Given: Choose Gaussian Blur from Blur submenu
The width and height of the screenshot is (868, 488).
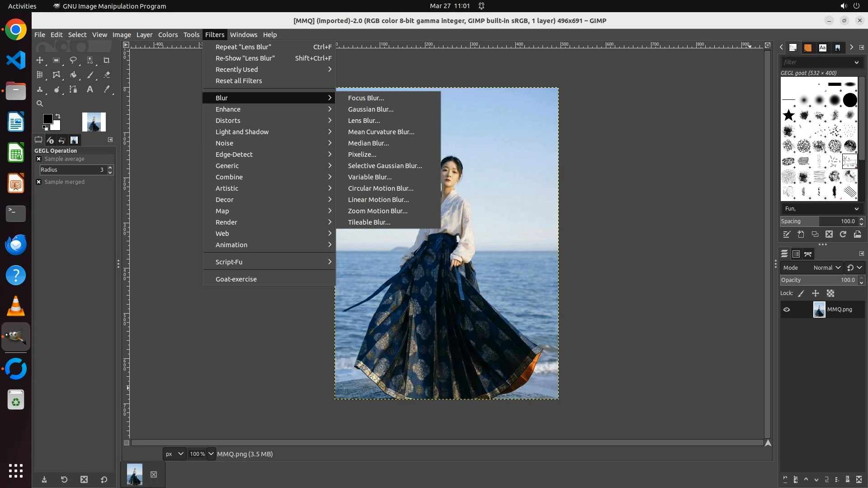Looking at the screenshot, I should (370, 109).
